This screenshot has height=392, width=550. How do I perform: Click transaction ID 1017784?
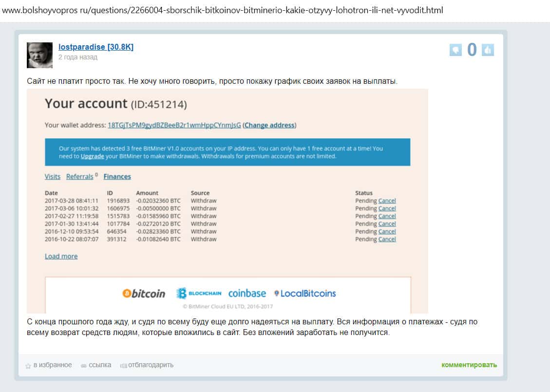tap(118, 224)
